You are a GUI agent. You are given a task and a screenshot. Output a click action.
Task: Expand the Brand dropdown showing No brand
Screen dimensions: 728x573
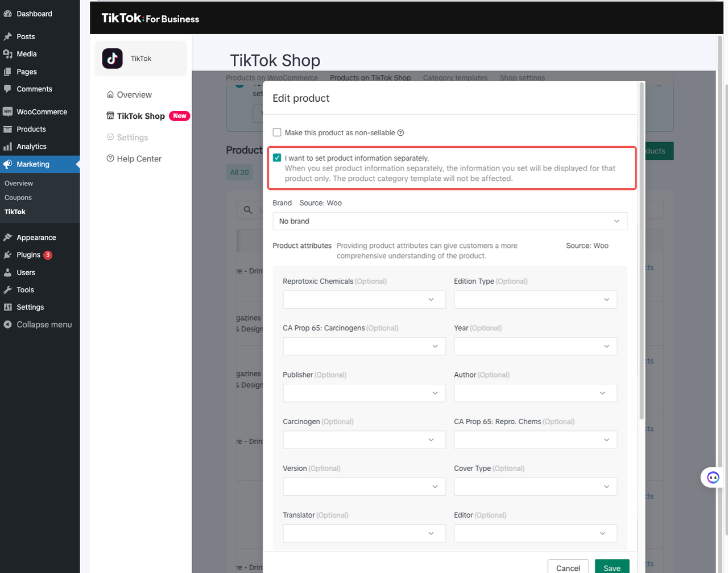[449, 221]
